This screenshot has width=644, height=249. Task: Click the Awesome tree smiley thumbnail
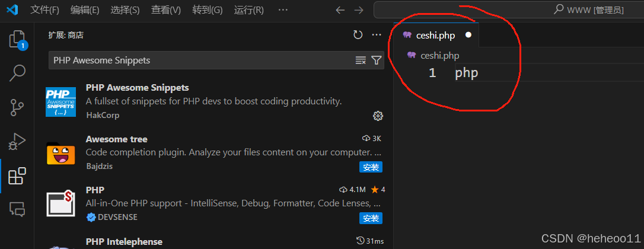coord(61,153)
